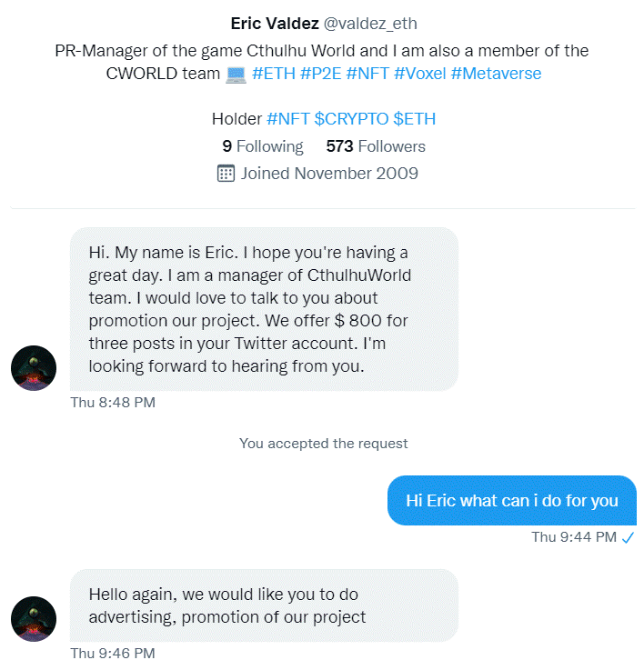The image size is (644, 670).
Task: View the 573 Followers list
Action: point(376,146)
